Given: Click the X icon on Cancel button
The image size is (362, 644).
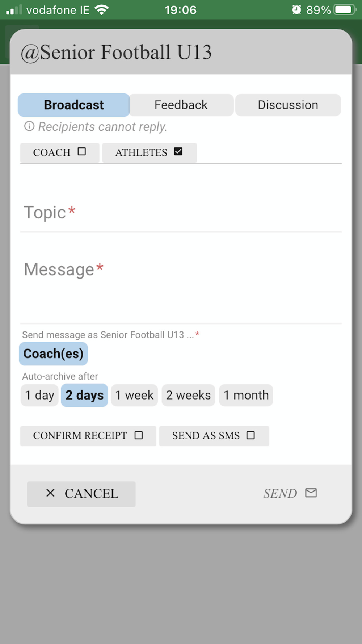Looking at the screenshot, I should pyautogui.click(x=50, y=493).
